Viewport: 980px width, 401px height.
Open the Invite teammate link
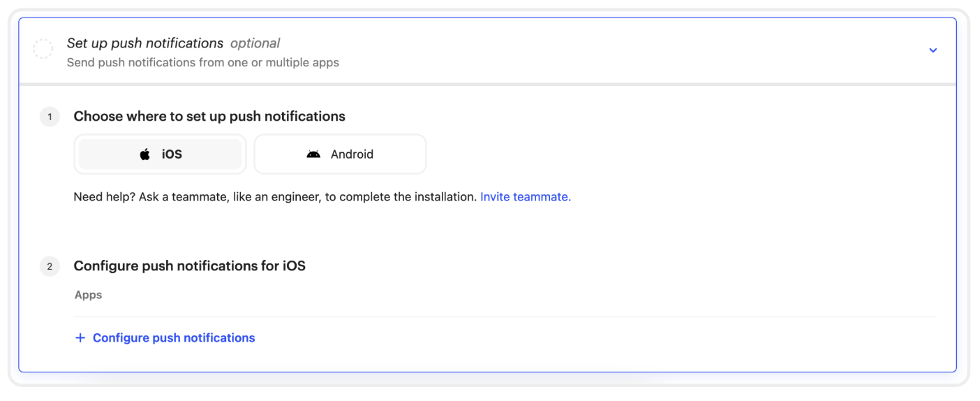[525, 197]
